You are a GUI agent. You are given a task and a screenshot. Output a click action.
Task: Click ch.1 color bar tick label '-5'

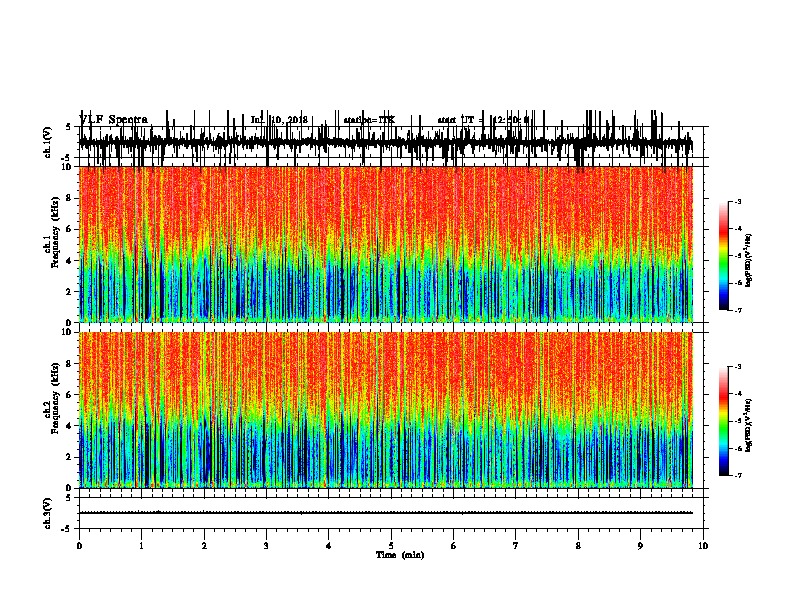(x=738, y=256)
